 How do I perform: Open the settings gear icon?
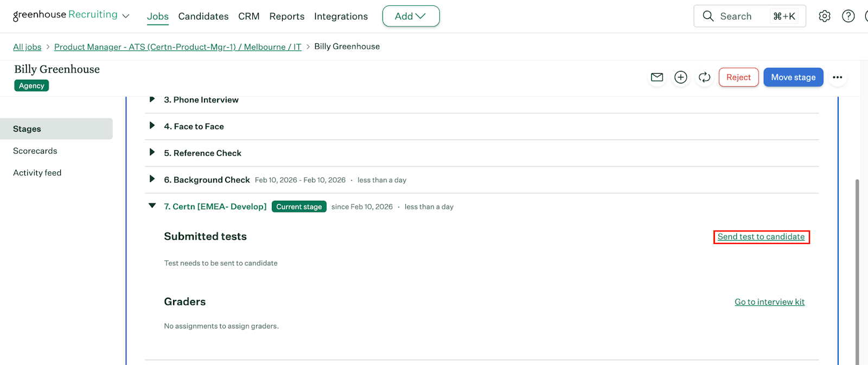824,16
